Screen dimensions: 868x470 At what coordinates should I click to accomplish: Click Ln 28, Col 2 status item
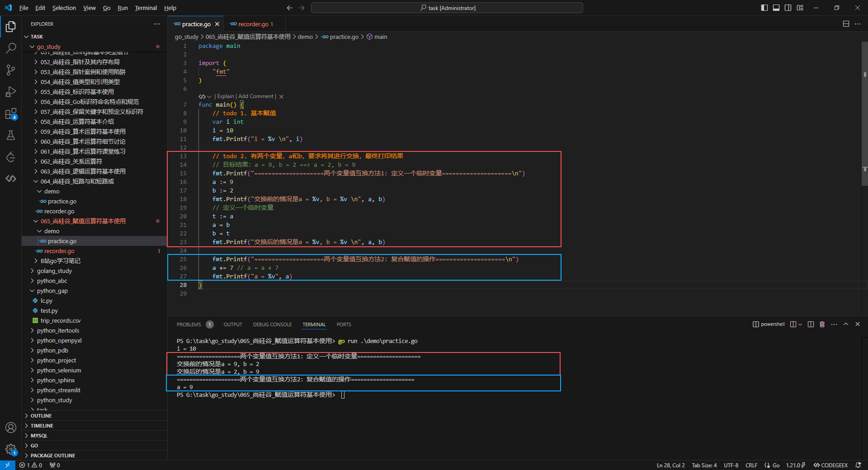click(670, 465)
